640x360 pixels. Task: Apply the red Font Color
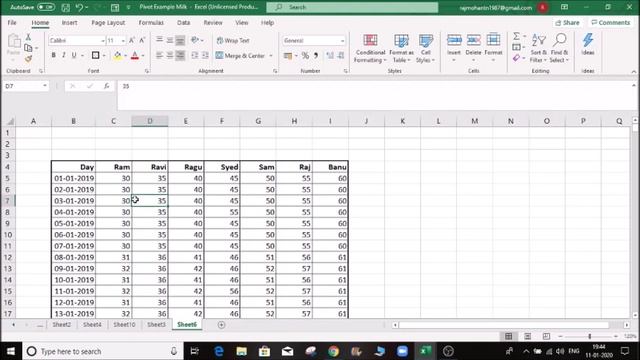click(135, 56)
